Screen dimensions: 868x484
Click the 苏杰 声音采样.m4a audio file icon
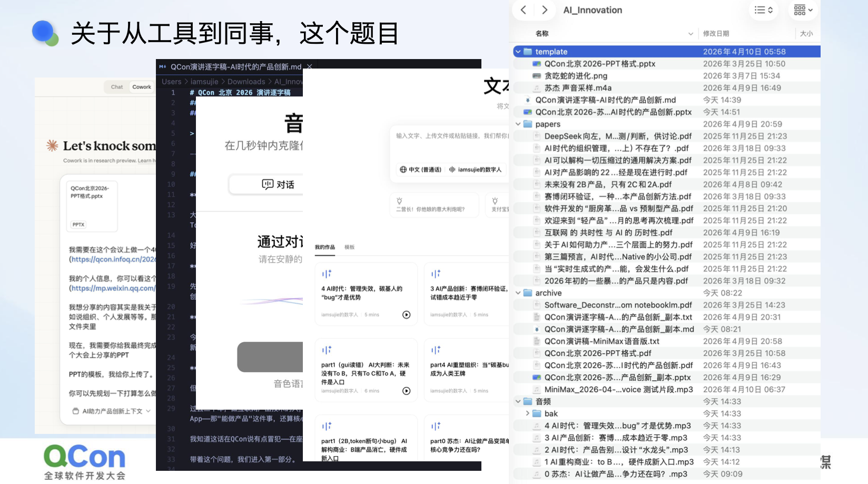click(x=537, y=88)
